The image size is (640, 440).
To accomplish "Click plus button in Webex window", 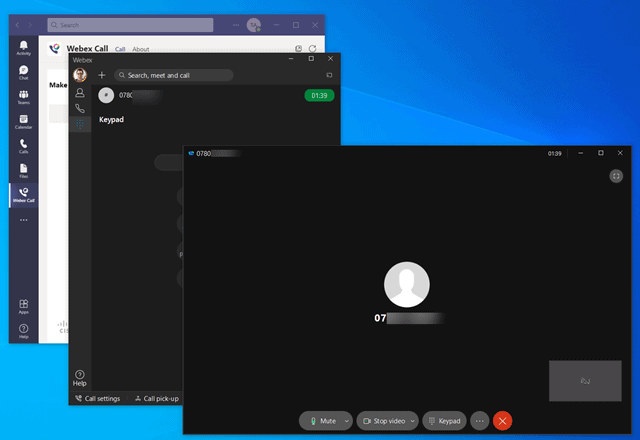I will click(102, 75).
